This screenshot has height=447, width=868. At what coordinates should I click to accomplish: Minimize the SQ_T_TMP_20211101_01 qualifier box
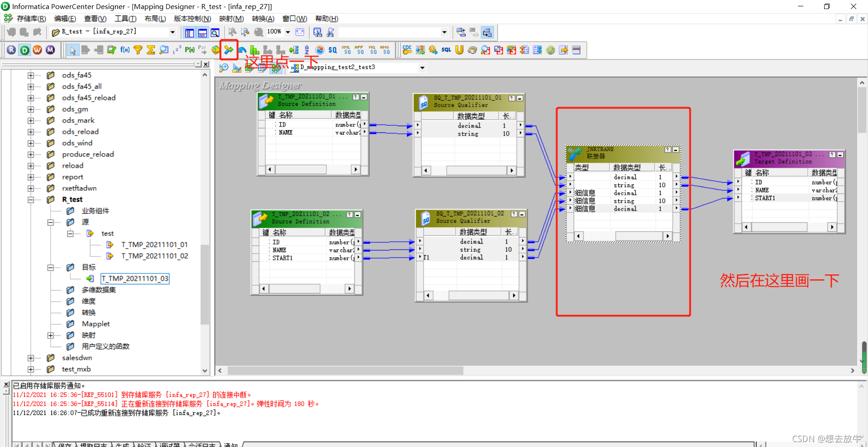pyautogui.click(x=520, y=98)
